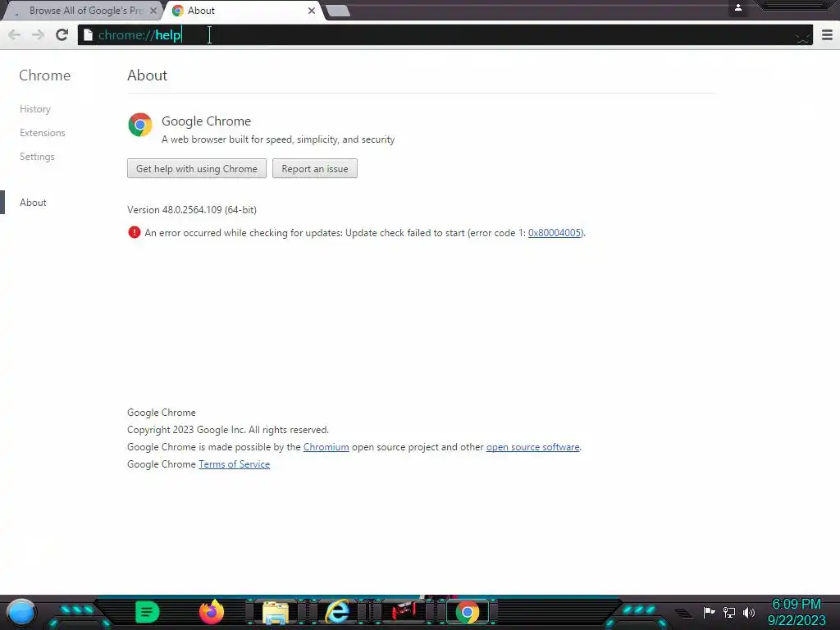Open the 0x80004005 error code link

(x=555, y=233)
